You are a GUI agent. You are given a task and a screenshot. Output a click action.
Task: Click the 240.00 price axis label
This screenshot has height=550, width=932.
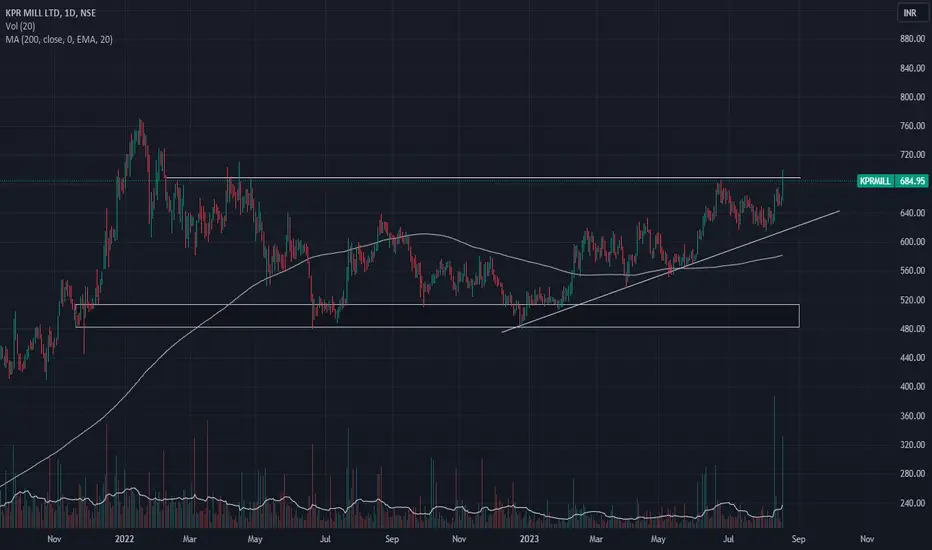coord(912,503)
